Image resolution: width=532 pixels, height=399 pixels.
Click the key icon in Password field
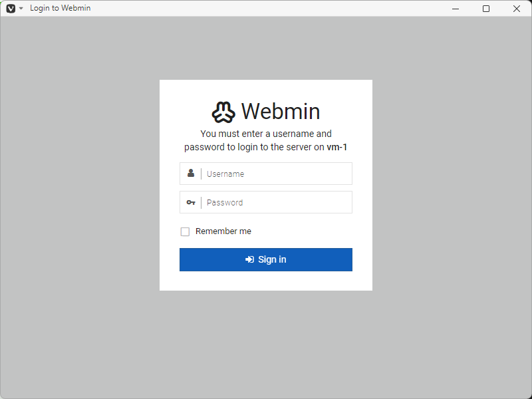point(191,203)
